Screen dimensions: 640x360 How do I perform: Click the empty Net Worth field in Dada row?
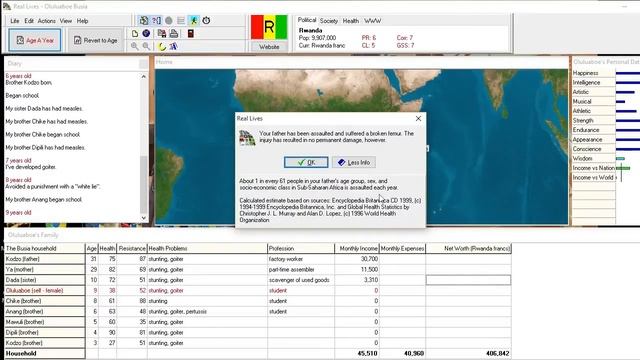(x=468, y=280)
